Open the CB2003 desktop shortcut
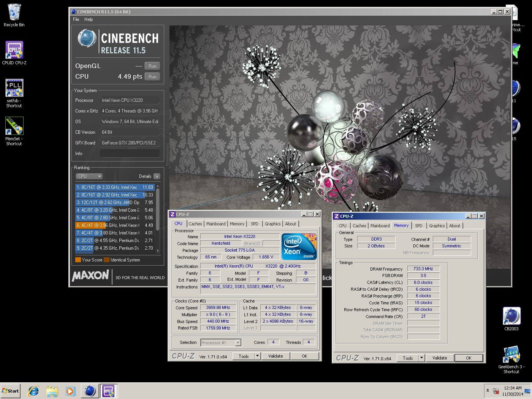 pyautogui.click(x=511, y=319)
